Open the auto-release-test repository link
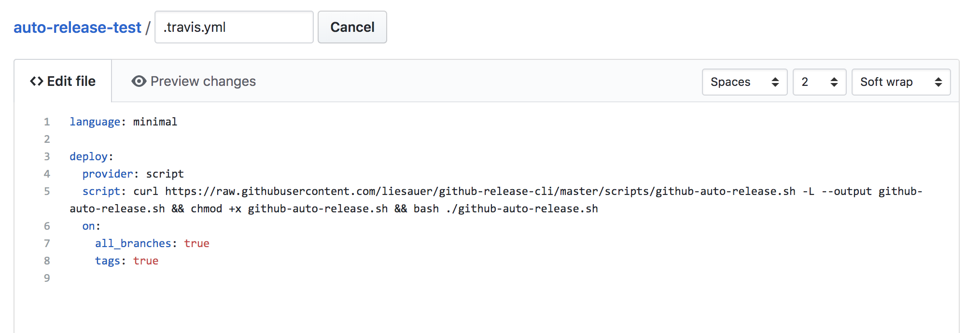The image size is (980, 333). point(77,28)
